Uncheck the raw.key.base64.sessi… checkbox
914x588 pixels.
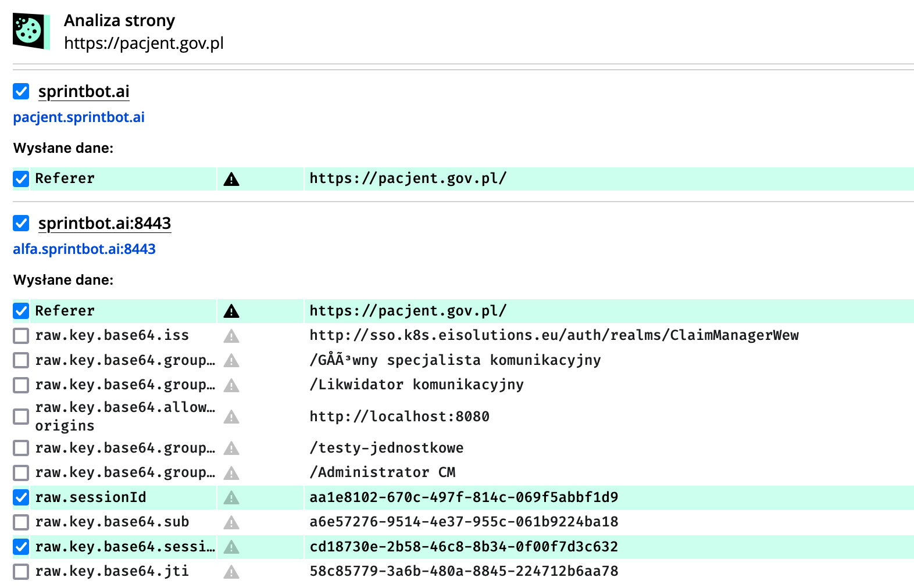(21, 547)
